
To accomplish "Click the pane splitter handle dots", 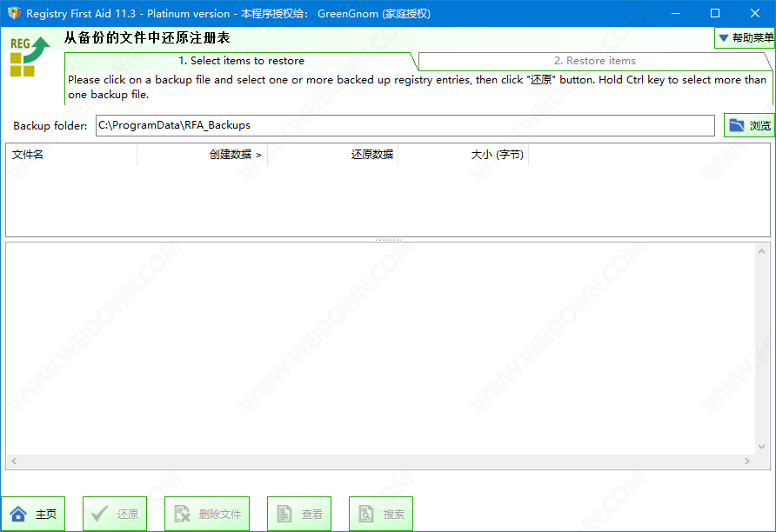I will pos(389,240).
